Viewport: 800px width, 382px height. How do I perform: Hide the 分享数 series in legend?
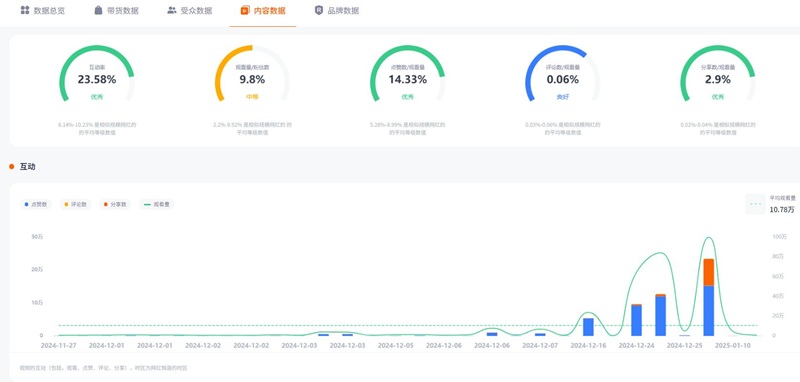click(x=115, y=204)
